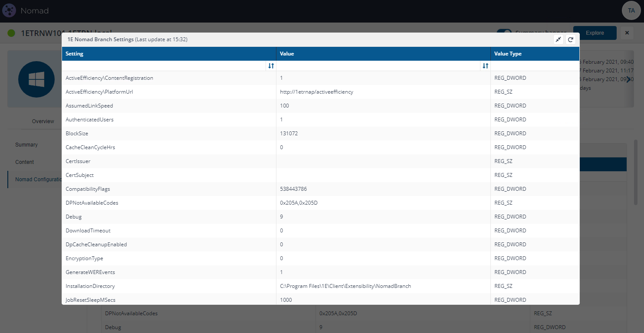Screen dimensions: 644x333
Task: Click the Setting column header
Action: pos(169,54)
